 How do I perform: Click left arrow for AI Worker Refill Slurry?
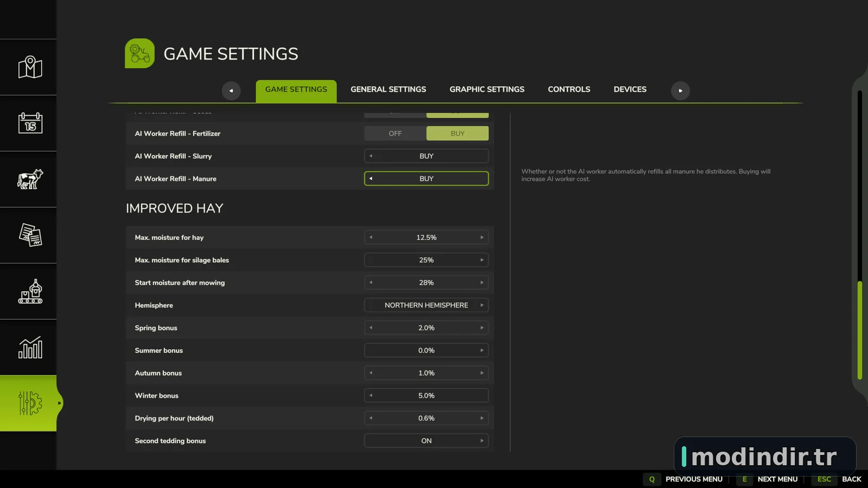[371, 156]
